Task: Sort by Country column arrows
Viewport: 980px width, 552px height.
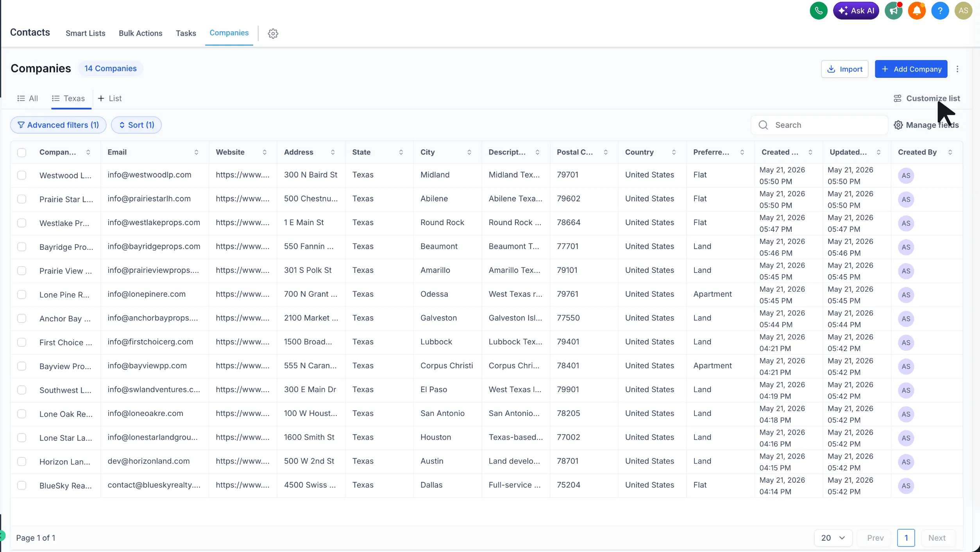Action: point(674,152)
